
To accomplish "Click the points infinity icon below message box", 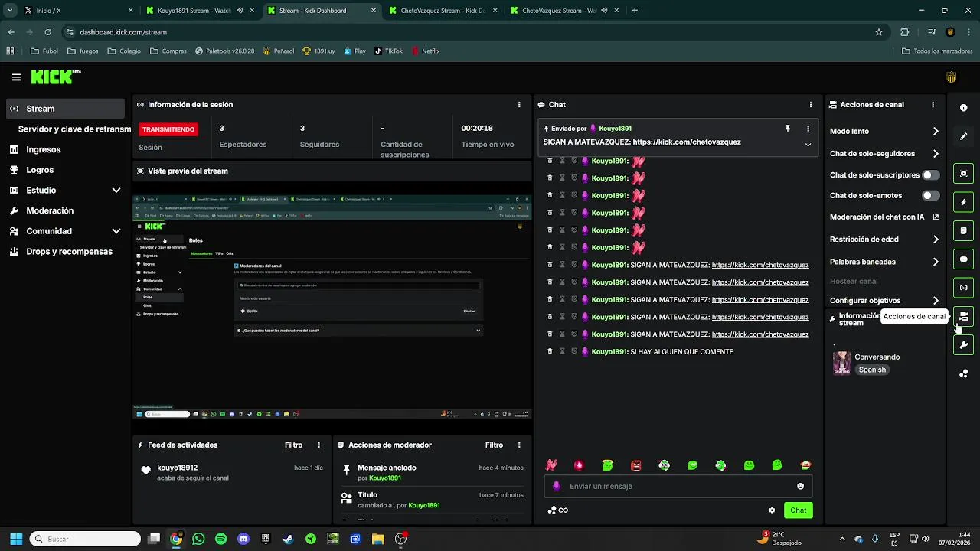I will click(x=558, y=510).
